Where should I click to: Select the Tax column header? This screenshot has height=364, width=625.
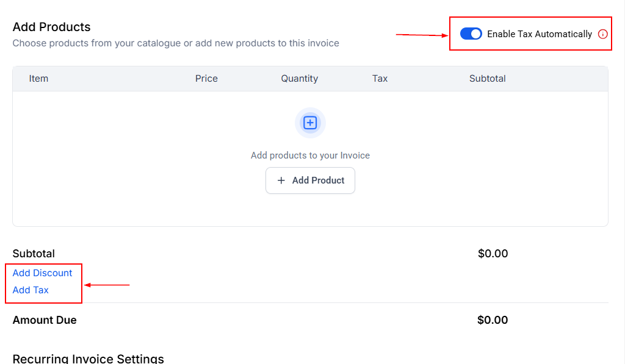(380, 79)
